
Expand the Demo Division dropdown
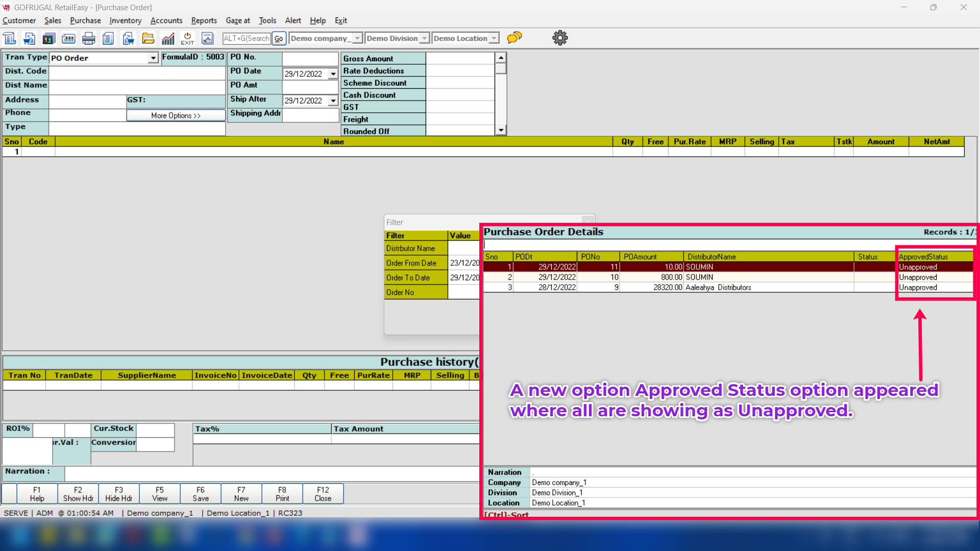(x=424, y=38)
